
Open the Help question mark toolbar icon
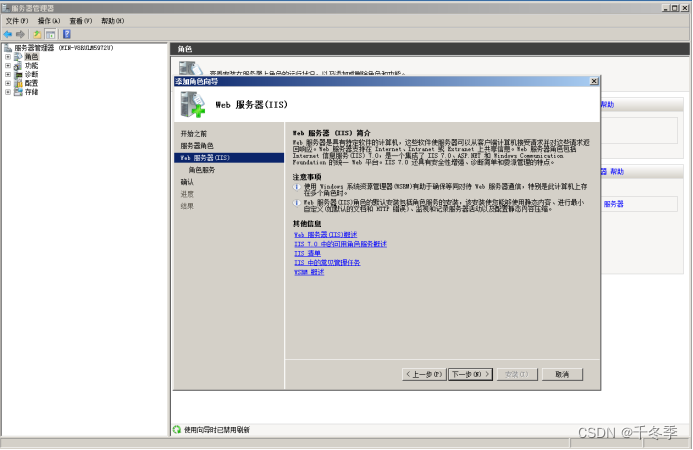point(67,34)
